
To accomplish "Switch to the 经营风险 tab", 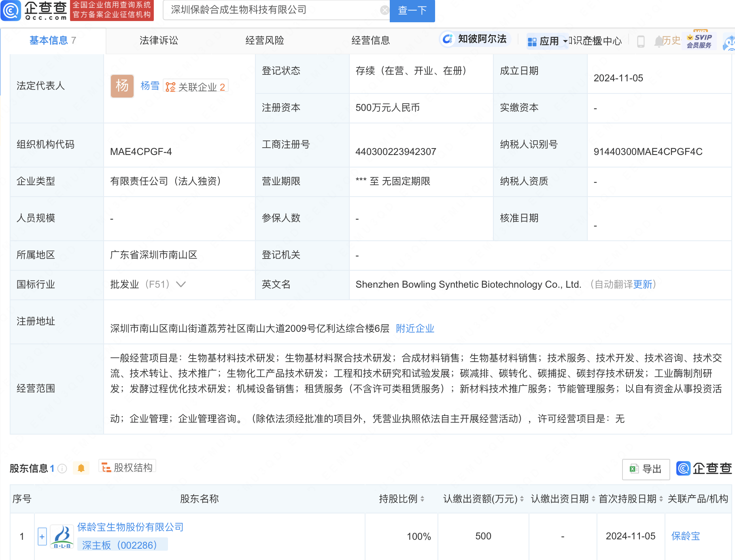I will tap(265, 40).
